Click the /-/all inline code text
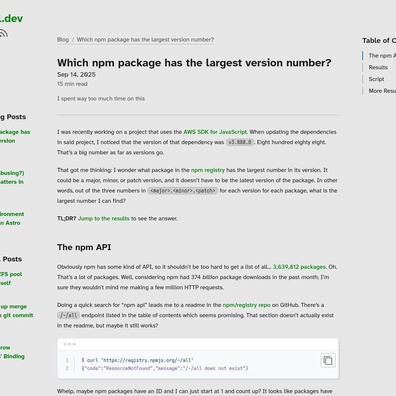The height and width of the screenshot is (396, 396). coord(68,315)
